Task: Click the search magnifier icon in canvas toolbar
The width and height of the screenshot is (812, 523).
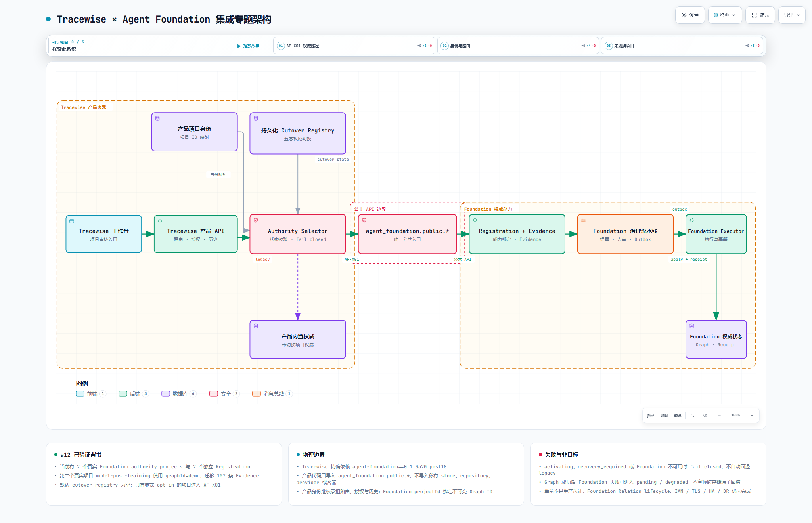Action: 693,416
